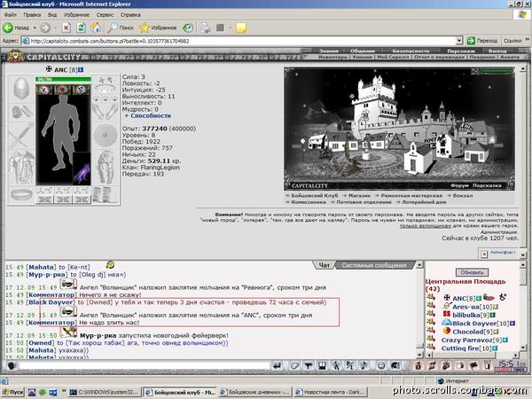Viewport: 532px width, 399px height.
Task: Open Ремонтная мастерская link
Action: pos(411,195)
